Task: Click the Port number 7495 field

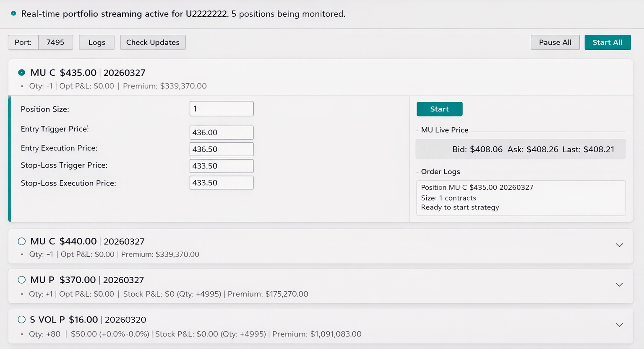Action: click(55, 42)
